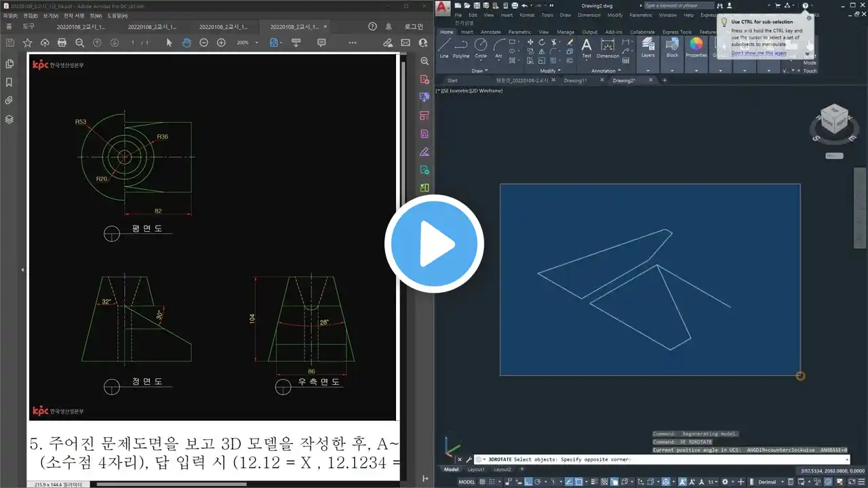Screen dimensions: 868x488
Task: Expand the Annotation panel flyout
Action: tap(606, 70)
